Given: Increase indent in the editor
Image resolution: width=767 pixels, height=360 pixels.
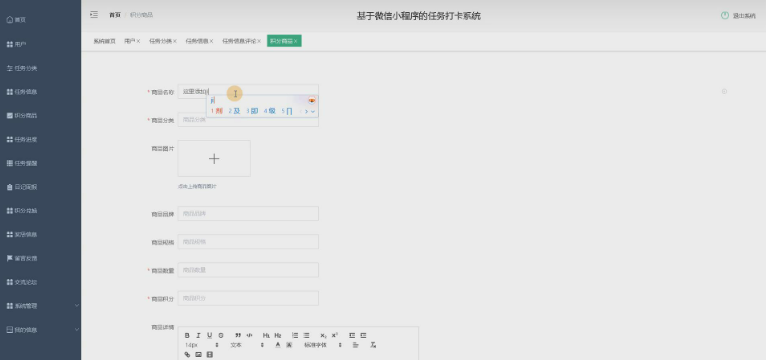Looking at the screenshot, I should click(x=363, y=336).
